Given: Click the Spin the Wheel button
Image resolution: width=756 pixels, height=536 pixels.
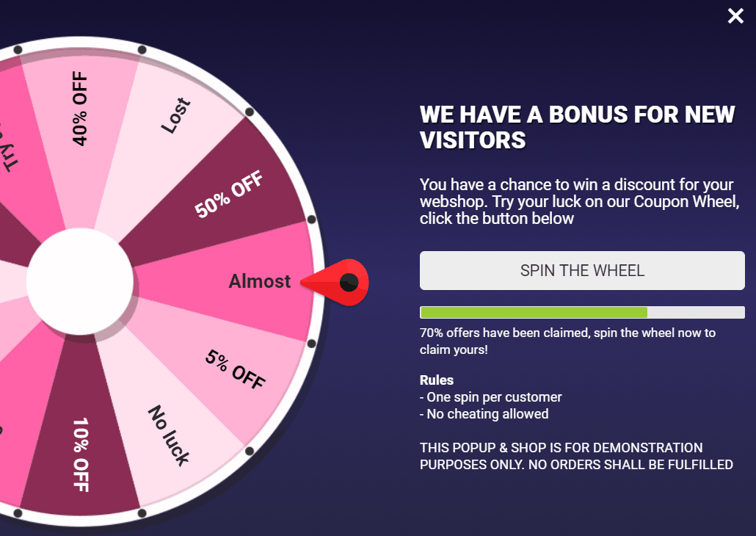Looking at the screenshot, I should click(x=582, y=270).
